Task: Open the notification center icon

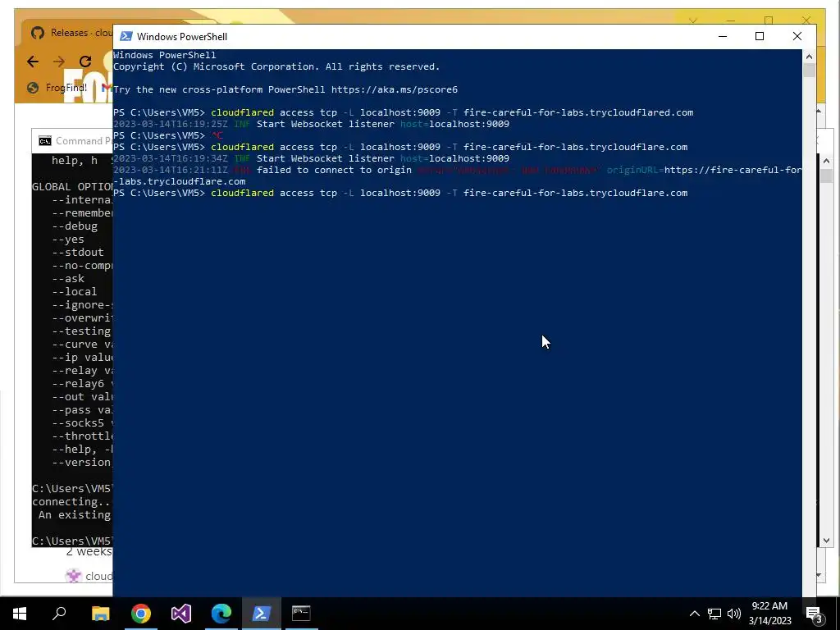Action: pos(815,614)
